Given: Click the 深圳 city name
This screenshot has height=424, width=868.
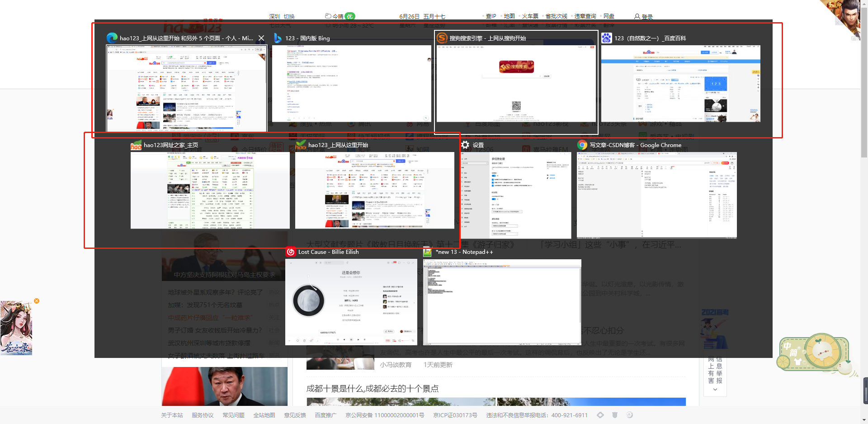Looking at the screenshot, I should [274, 17].
